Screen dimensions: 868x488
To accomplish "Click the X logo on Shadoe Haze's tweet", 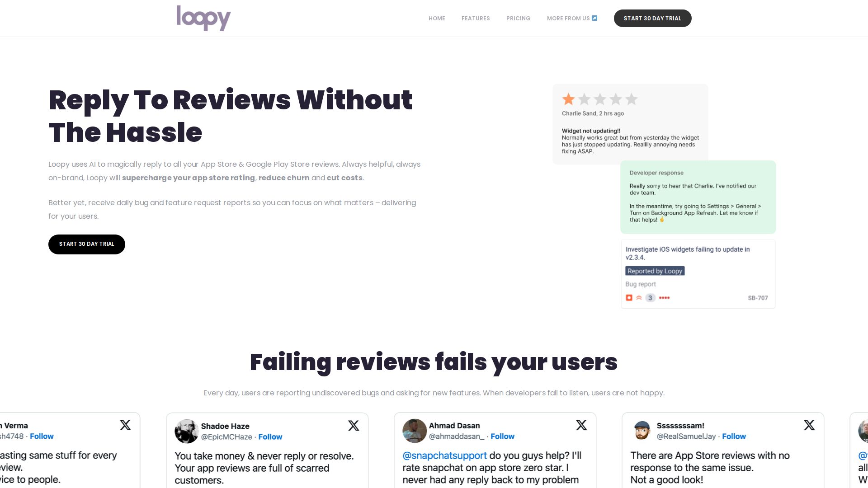I will click(354, 426).
